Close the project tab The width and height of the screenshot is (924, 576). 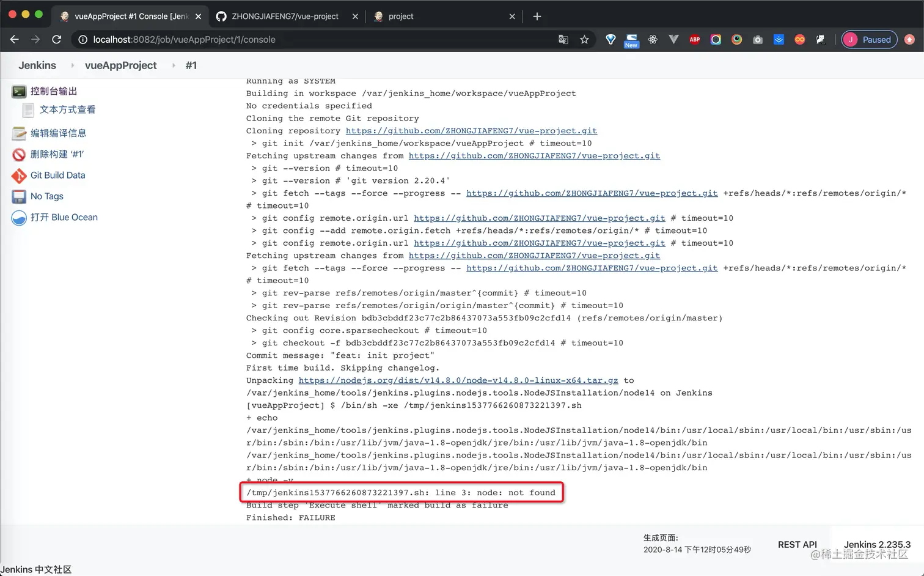512,17
